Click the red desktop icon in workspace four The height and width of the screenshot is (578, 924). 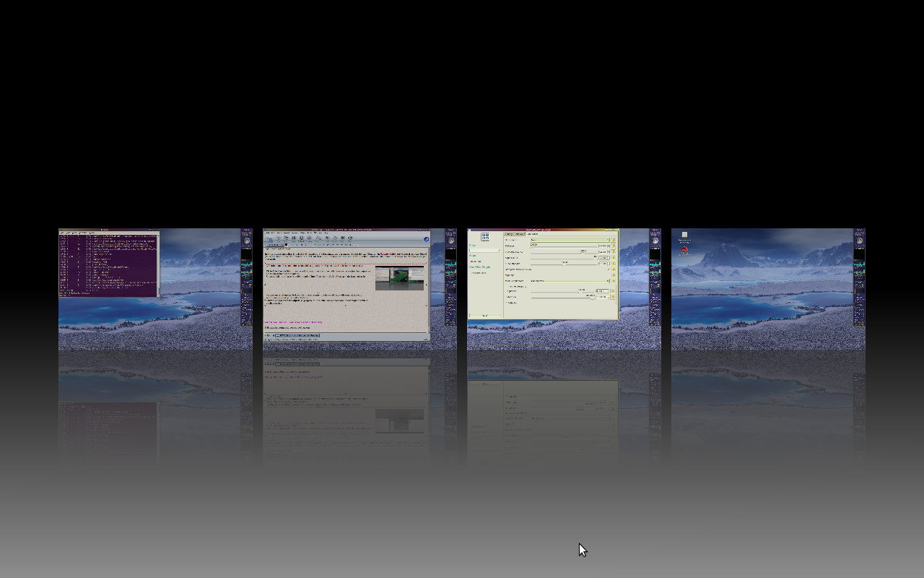[x=684, y=251]
